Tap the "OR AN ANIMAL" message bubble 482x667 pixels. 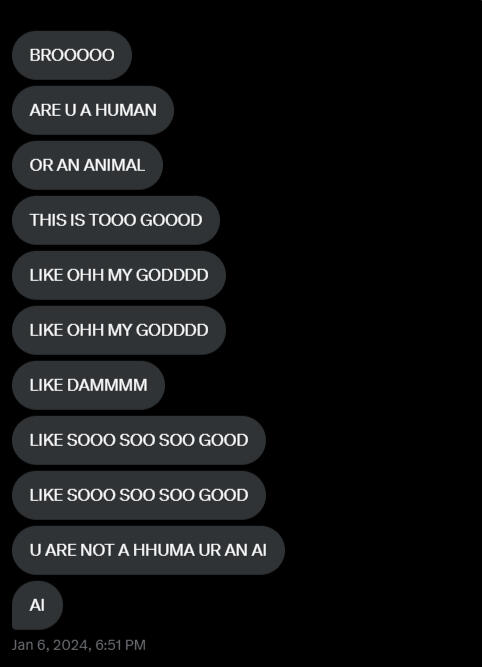pos(87,165)
